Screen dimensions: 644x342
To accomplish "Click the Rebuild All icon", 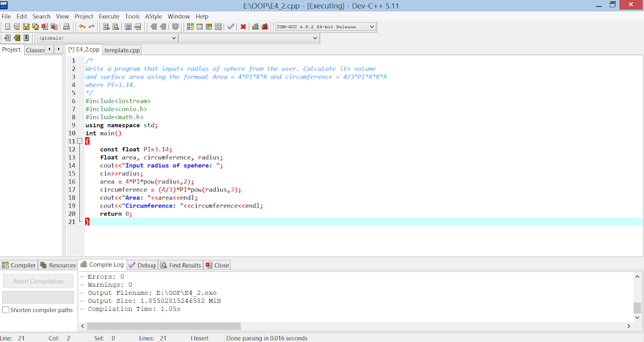I will (x=218, y=26).
